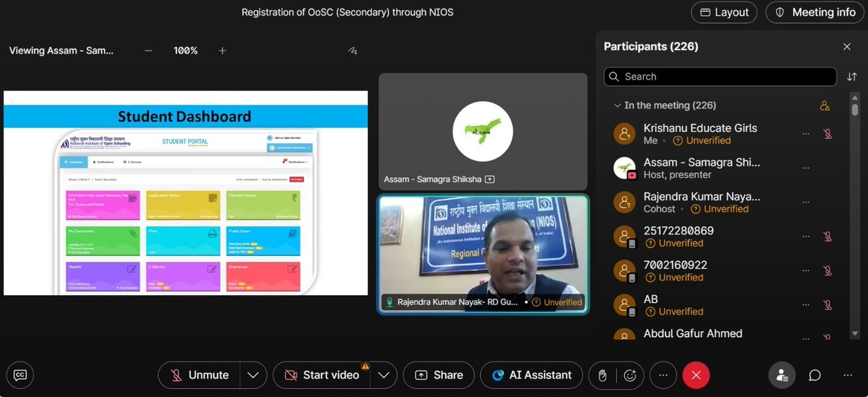Select Rajendra Kumar Nayak's video tile

pos(483,254)
